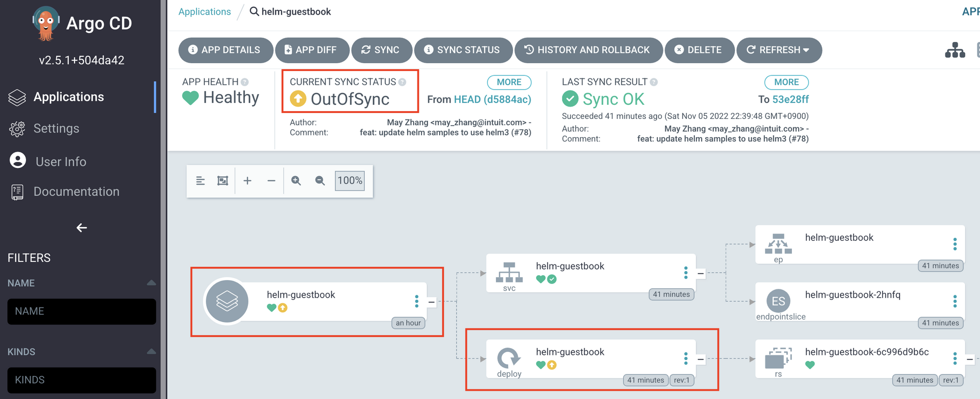Image resolution: width=980 pixels, height=399 pixels.
Task: Focus the KINDS filter input field
Action: click(82, 380)
